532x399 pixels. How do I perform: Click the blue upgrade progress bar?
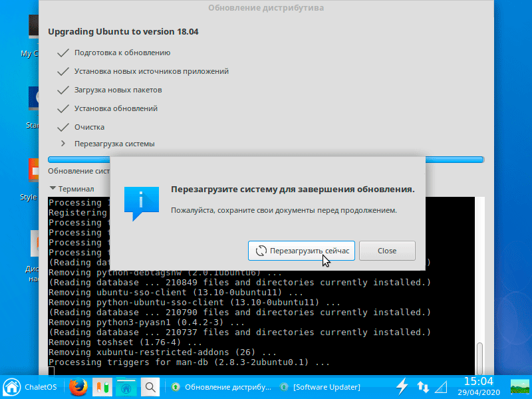coord(266,160)
